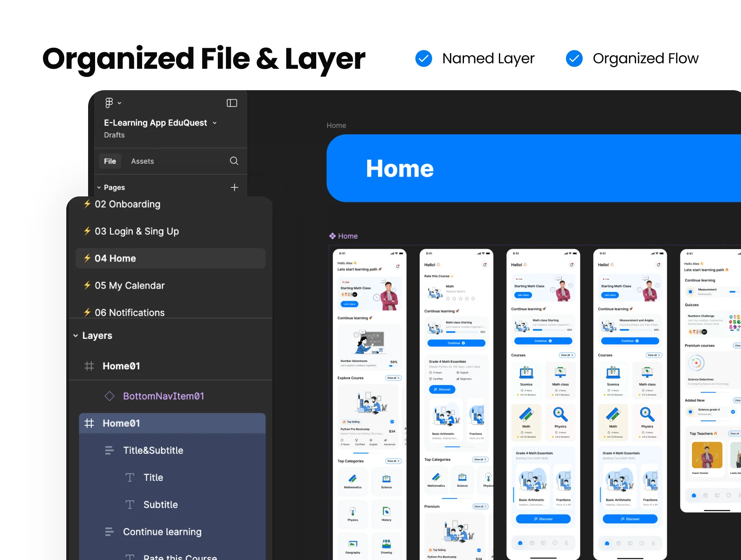The height and width of the screenshot is (560, 741).
Task: Click the History category in first screen
Action: click(x=386, y=514)
